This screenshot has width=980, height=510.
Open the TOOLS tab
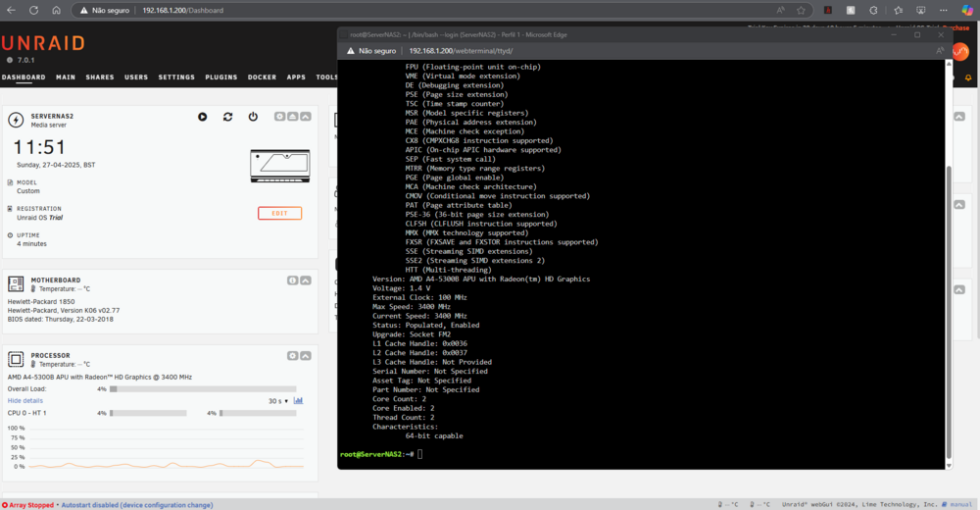[x=326, y=76]
